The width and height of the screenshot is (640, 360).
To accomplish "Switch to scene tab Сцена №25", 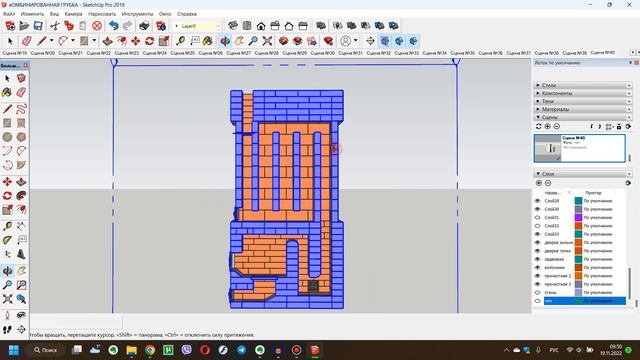I will (182, 53).
